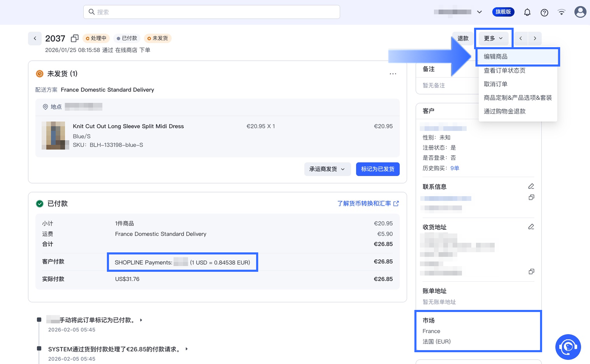
Task: Click the 退款 refund button
Action: pyautogui.click(x=463, y=38)
